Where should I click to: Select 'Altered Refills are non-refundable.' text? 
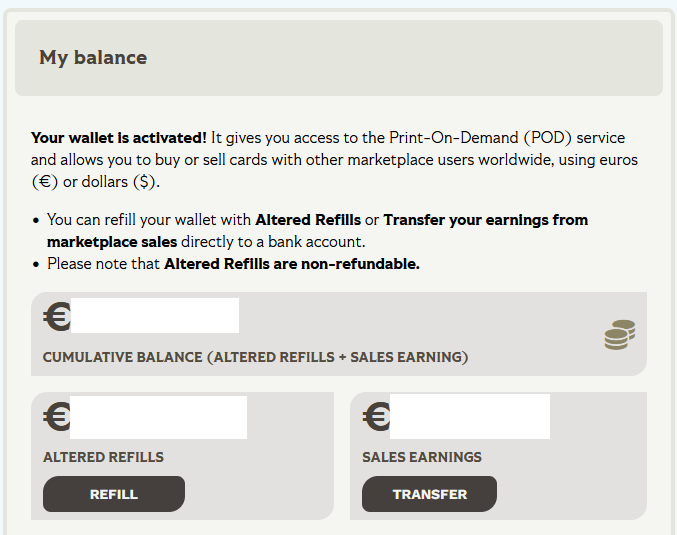[291, 264]
